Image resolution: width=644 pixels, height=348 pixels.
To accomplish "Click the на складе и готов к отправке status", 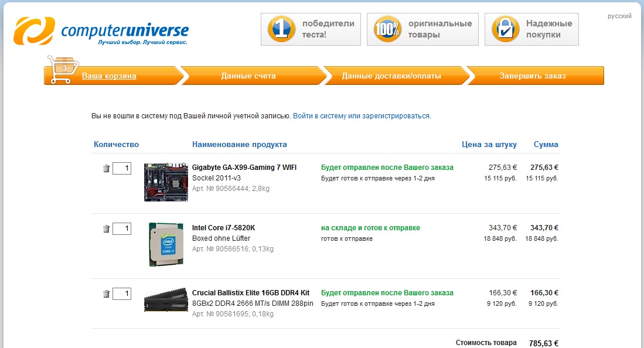I will (370, 228).
